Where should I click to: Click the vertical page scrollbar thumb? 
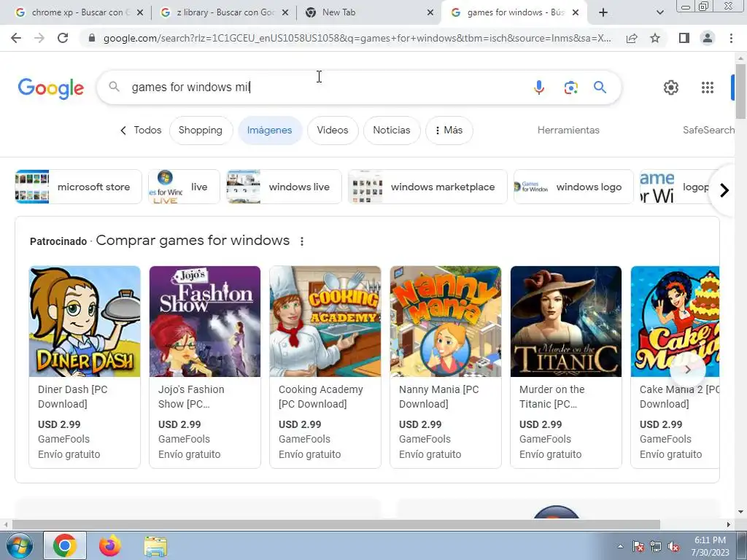[x=740, y=90]
